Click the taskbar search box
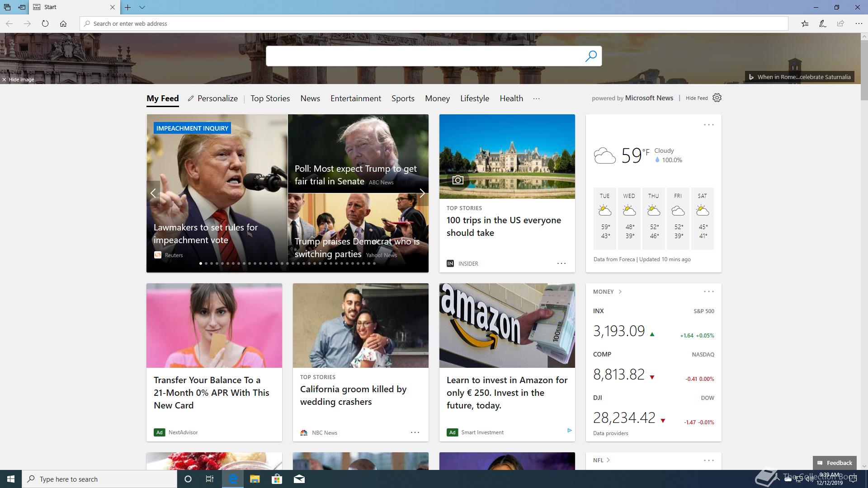868x488 pixels. tap(99, 479)
